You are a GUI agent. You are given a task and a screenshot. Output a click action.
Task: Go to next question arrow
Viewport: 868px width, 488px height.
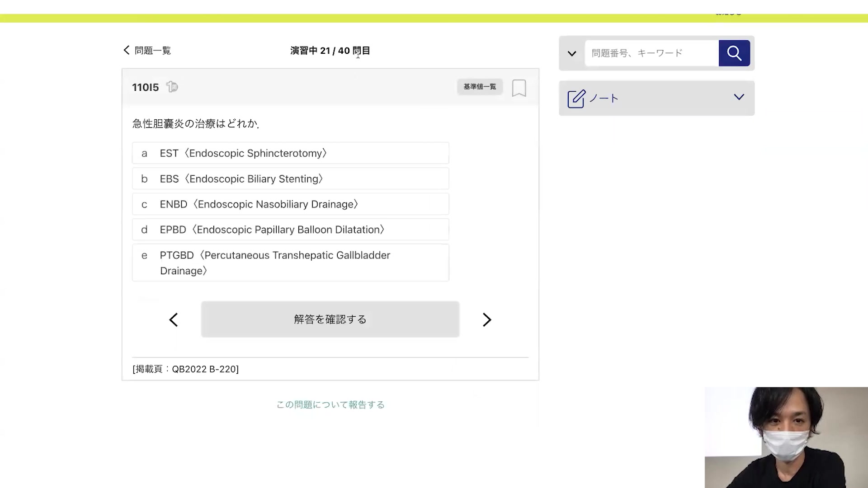(486, 320)
